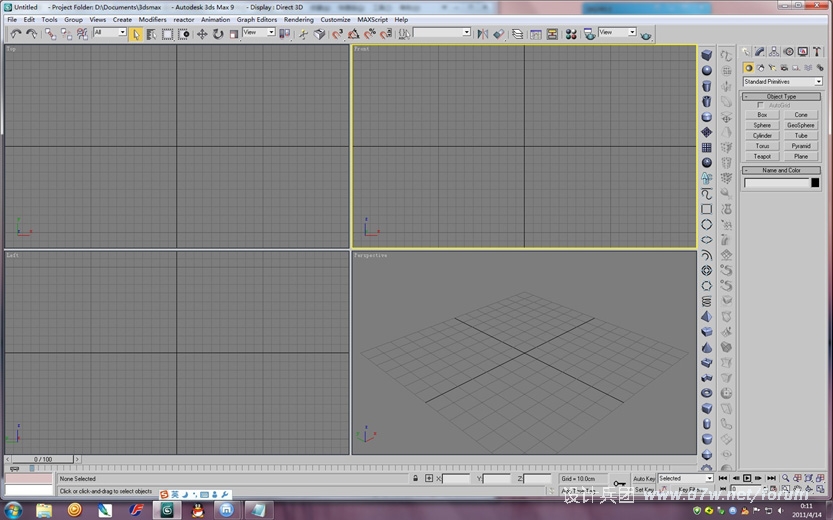Toggle Angle Snap
Viewport: 833px width, 520px height.
353,35
